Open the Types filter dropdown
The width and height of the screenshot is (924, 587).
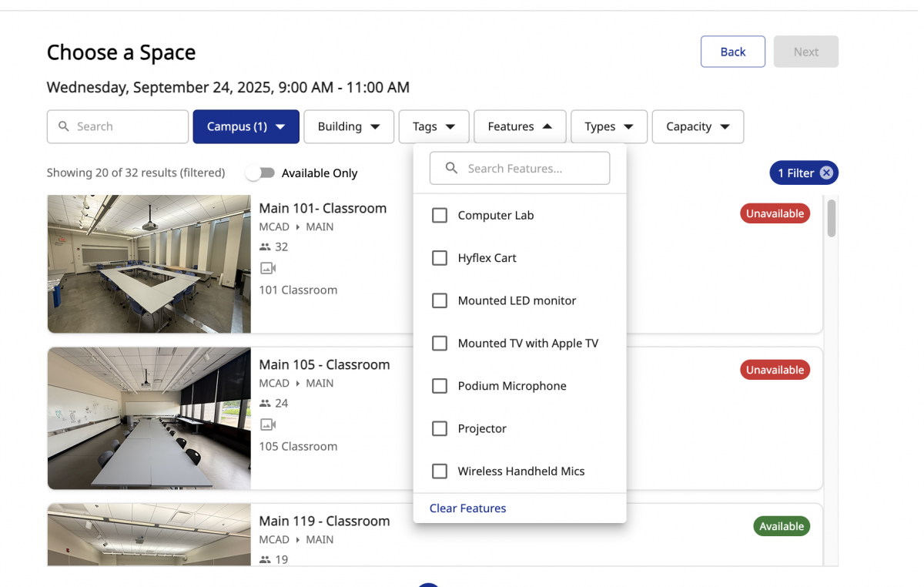coord(609,126)
